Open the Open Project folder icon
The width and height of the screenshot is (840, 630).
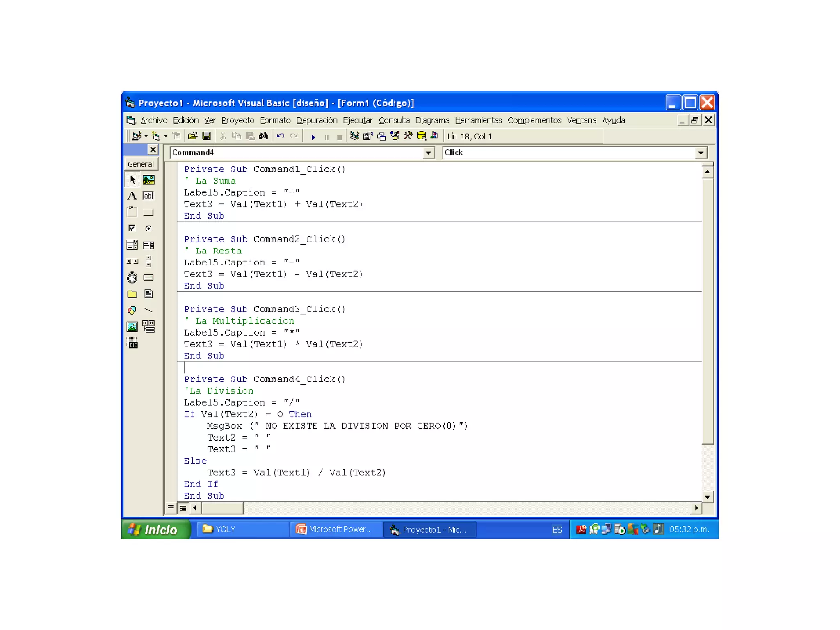(193, 136)
